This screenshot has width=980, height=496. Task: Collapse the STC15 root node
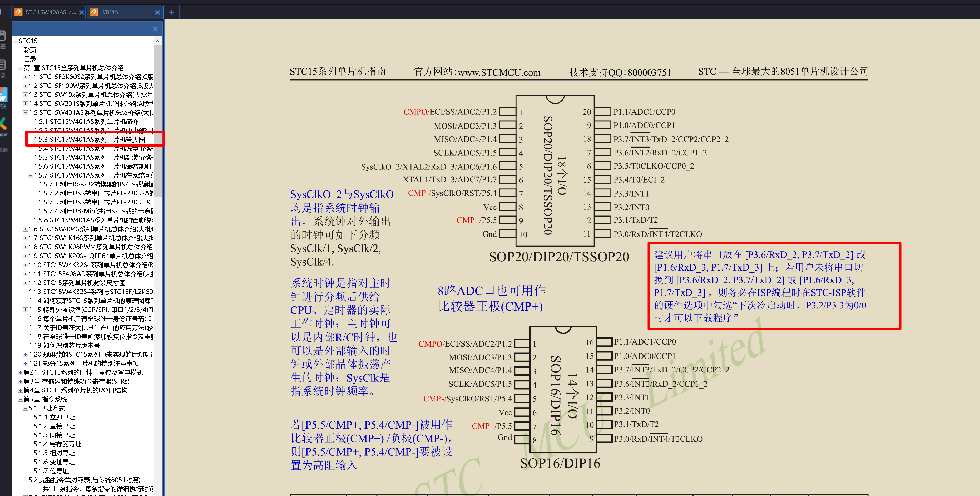tap(16, 41)
